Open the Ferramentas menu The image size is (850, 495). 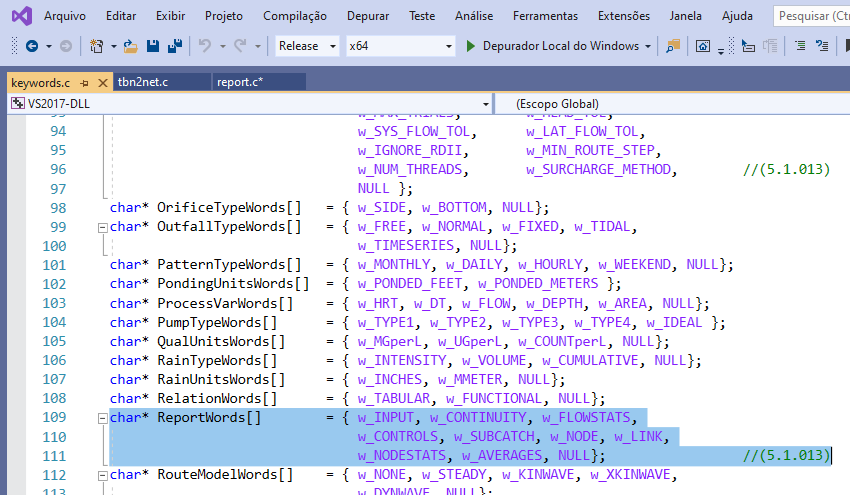[x=545, y=16]
